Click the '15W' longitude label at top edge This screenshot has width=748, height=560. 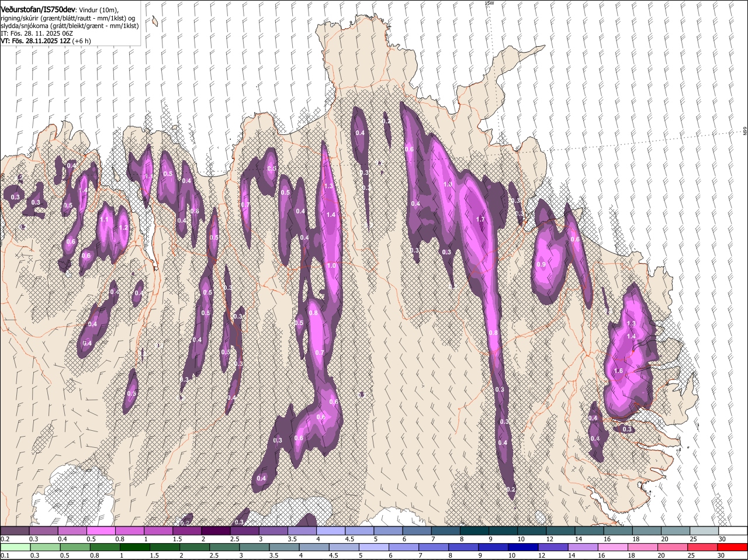(x=490, y=4)
